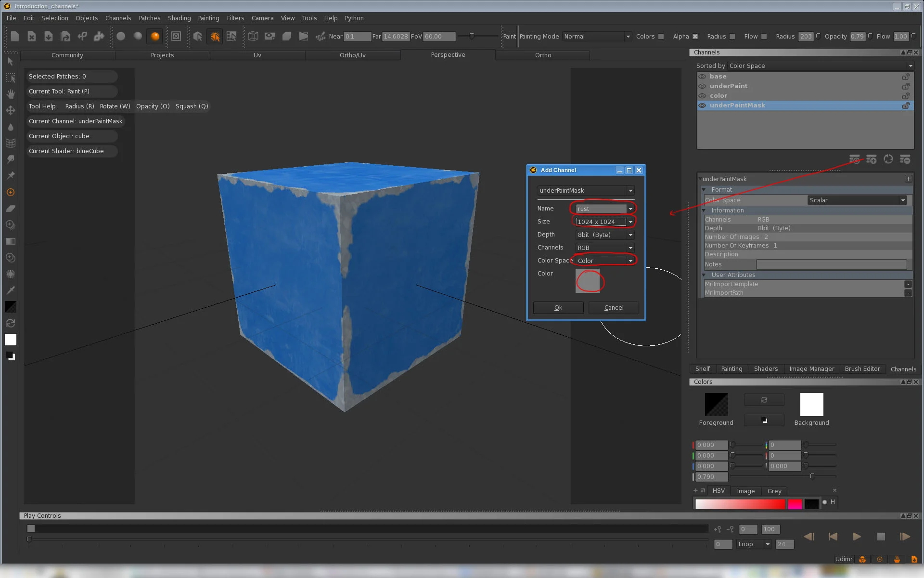
Task: Open Painting Mode Normal dropdown
Action: 597,37
